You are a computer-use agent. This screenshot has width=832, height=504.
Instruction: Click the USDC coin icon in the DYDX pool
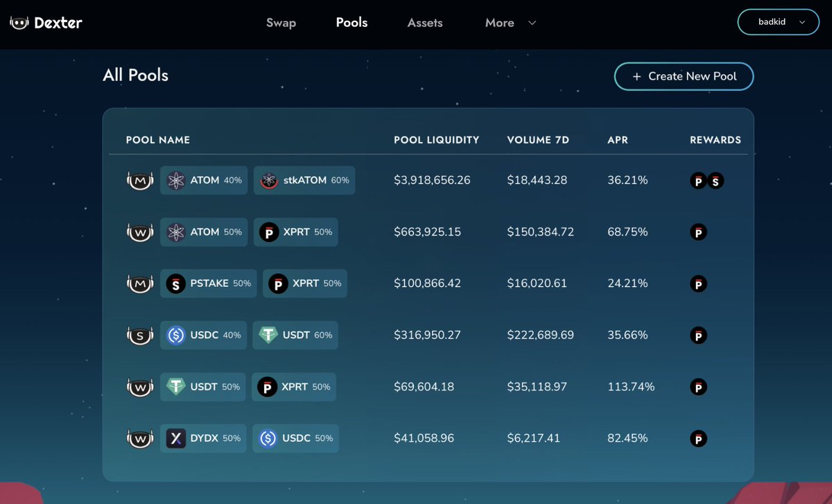(268, 438)
